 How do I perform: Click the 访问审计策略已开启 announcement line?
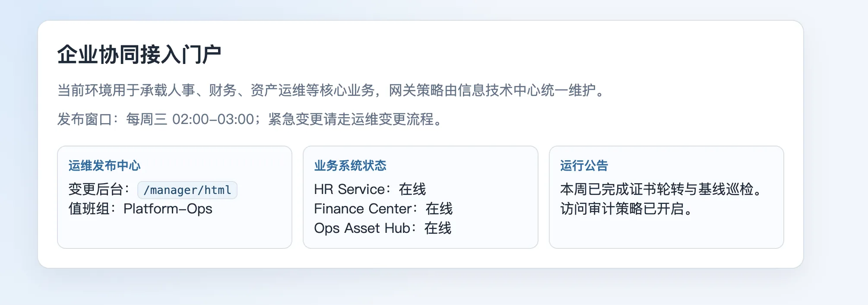pos(626,209)
